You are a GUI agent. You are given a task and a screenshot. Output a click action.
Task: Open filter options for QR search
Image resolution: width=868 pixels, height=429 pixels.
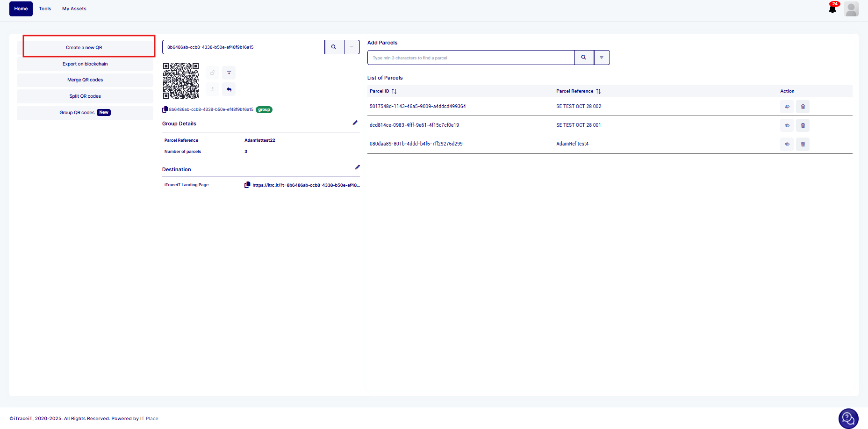click(352, 47)
